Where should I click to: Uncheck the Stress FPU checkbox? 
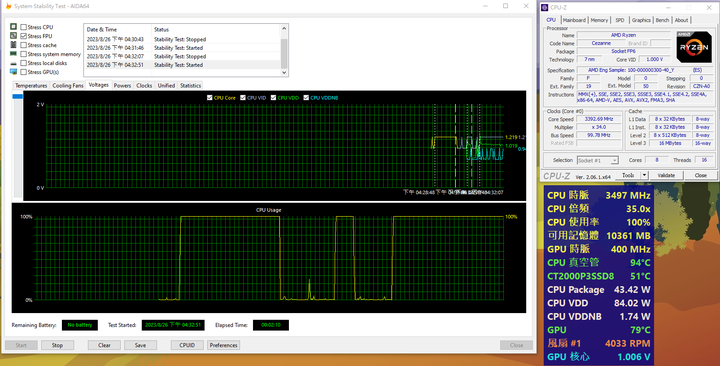23,36
